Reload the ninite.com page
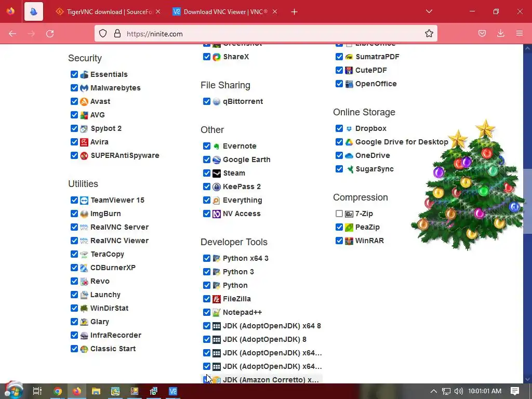The image size is (532, 399). pos(50,34)
